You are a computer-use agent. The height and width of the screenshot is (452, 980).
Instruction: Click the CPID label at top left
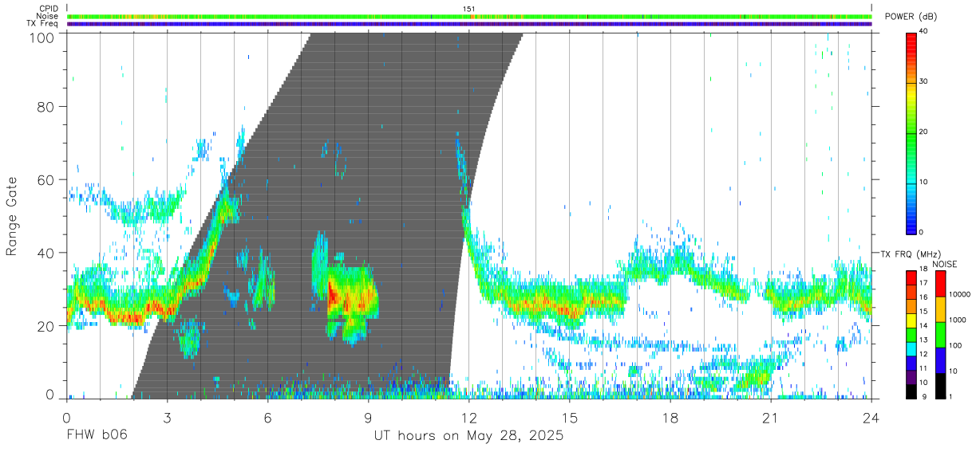click(49, 9)
